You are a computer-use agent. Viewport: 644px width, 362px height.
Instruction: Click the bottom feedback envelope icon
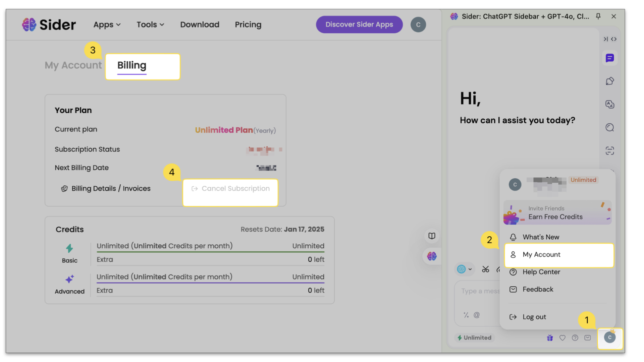pos(588,338)
